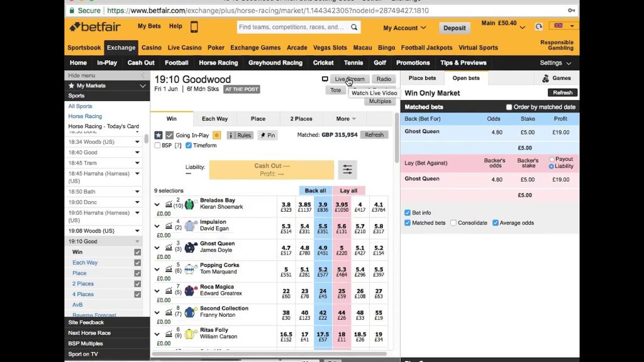644x362 pixels.
Task: Uncheck the Average odds checkbox
Action: point(496,223)
